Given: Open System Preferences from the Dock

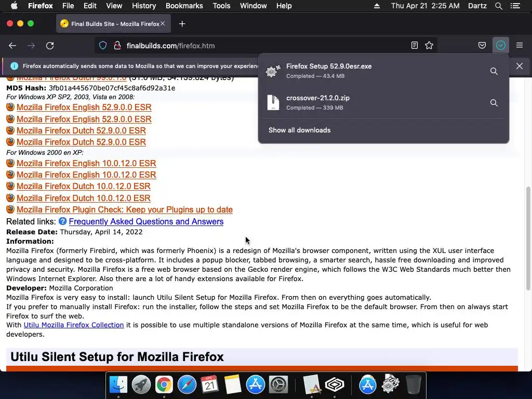Looking at the screenshot, I should (x=278, y=384).
